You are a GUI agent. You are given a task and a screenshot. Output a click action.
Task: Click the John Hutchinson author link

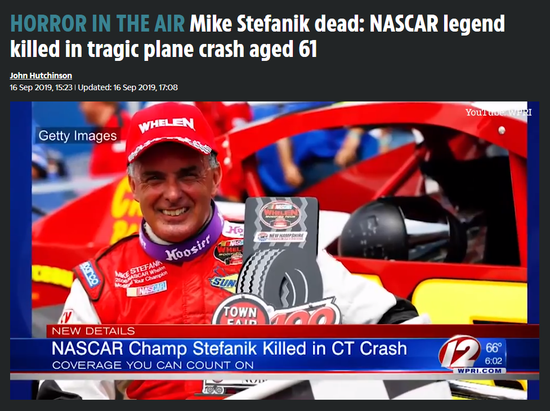pyautogui.click(x=41, y=76)
